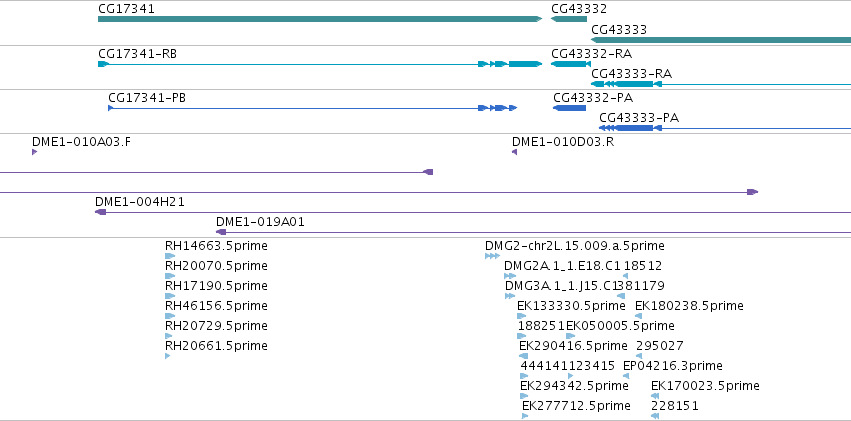Select the EK180238.5prime feature marker
851x421 pixels.
click(x=639, y=316)
